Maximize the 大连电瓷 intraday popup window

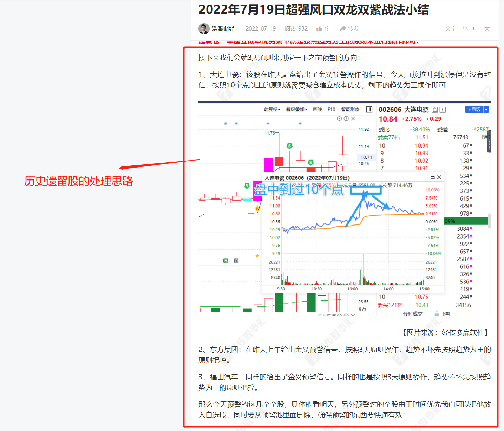[x=433, y=177]
